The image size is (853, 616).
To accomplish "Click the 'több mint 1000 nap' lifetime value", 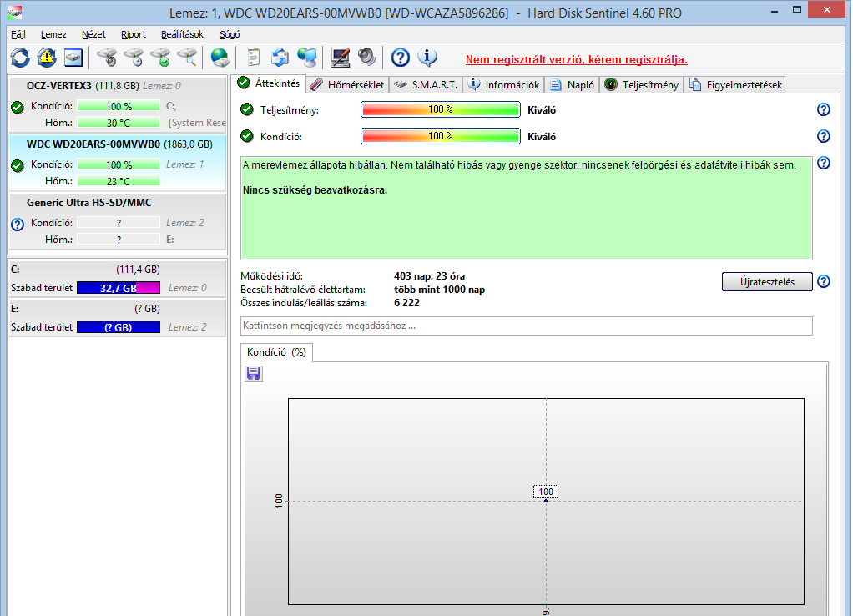I will click(x=439, y=290).
